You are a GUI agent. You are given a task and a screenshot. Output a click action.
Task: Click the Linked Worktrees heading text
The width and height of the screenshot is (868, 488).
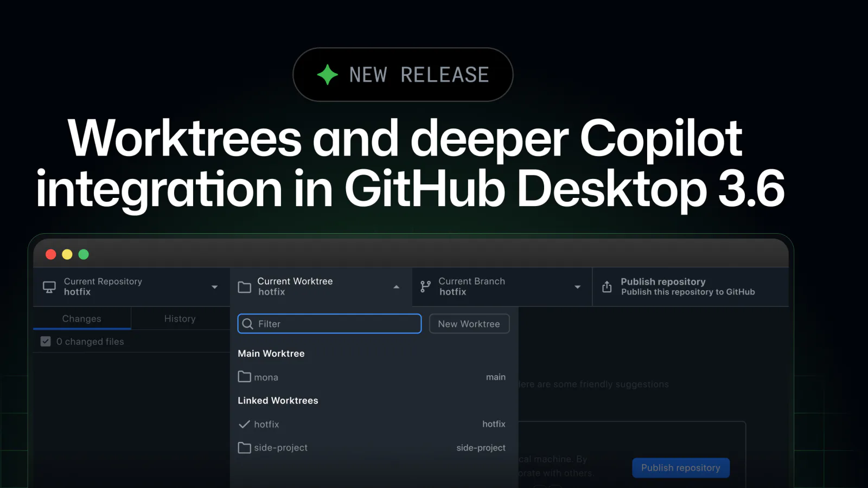(278, 401)
